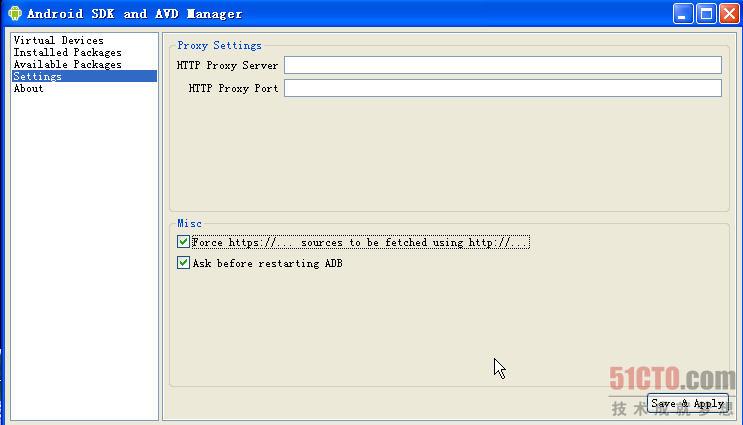Toggle Ask before restarting ADB checkbox
This screenshot has height=425, width=743.
[183, 262]
